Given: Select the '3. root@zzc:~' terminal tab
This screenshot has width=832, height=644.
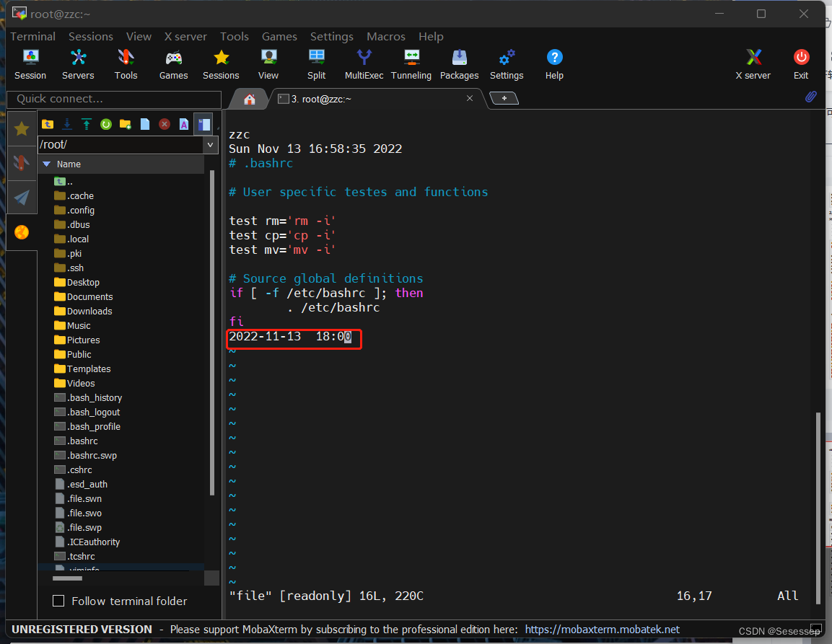Looking at the screenshot, I should (x=372, y=100).
